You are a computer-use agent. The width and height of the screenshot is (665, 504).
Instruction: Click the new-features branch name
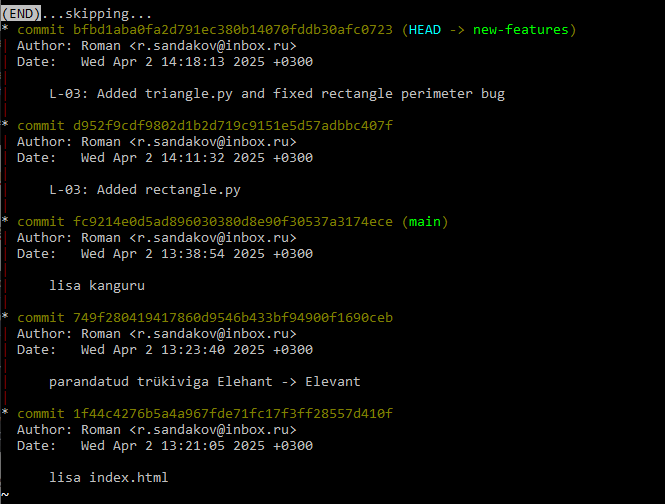(x=520, y=30)
